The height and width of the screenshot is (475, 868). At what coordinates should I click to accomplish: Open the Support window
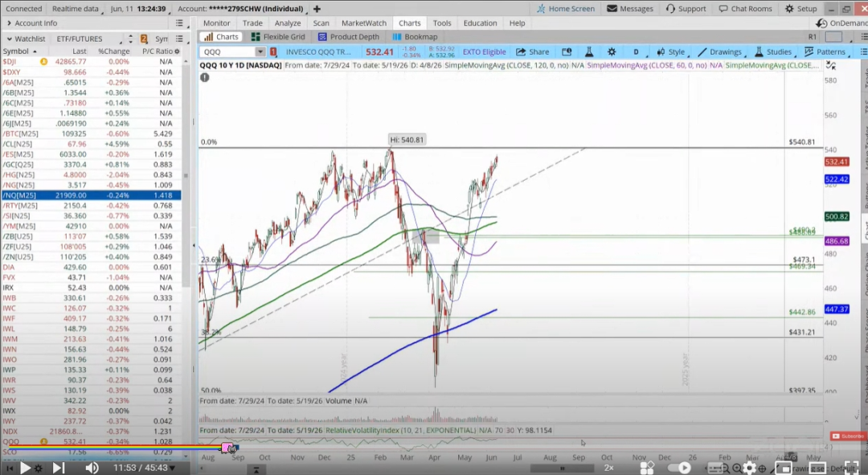pyautogui.click(x=686, y=9)
